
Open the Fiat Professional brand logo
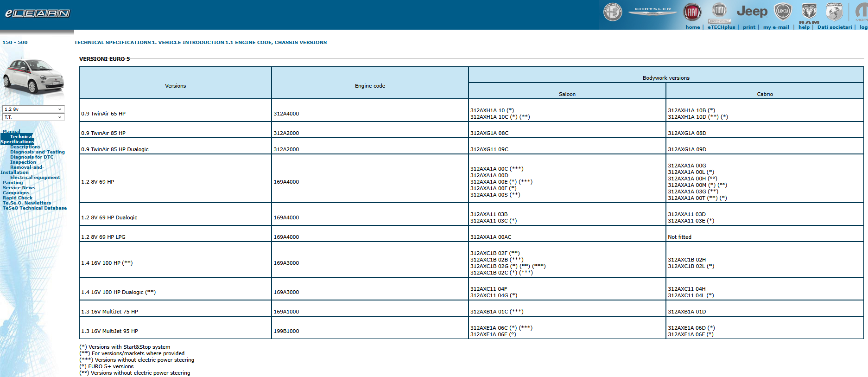coord(719,13)
